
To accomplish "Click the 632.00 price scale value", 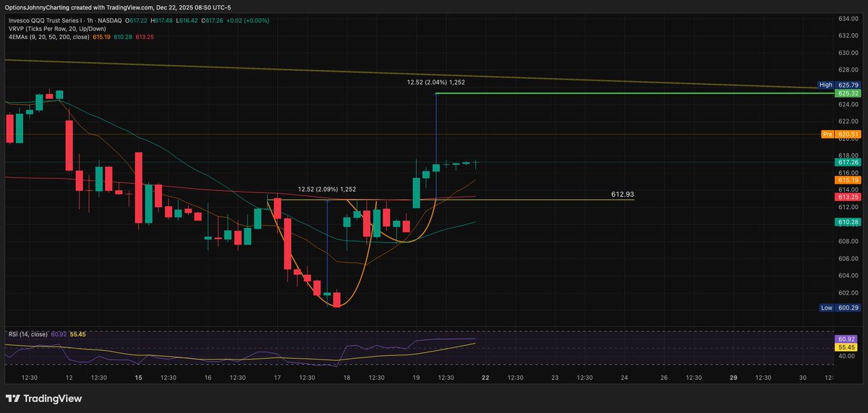I will (x=849, y=35).
